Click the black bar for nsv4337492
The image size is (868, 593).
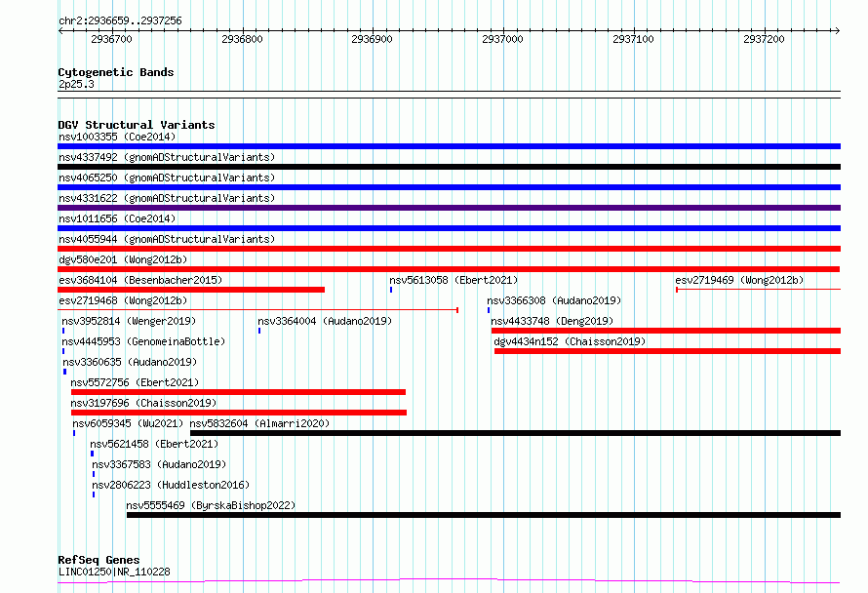click(449, 167)
